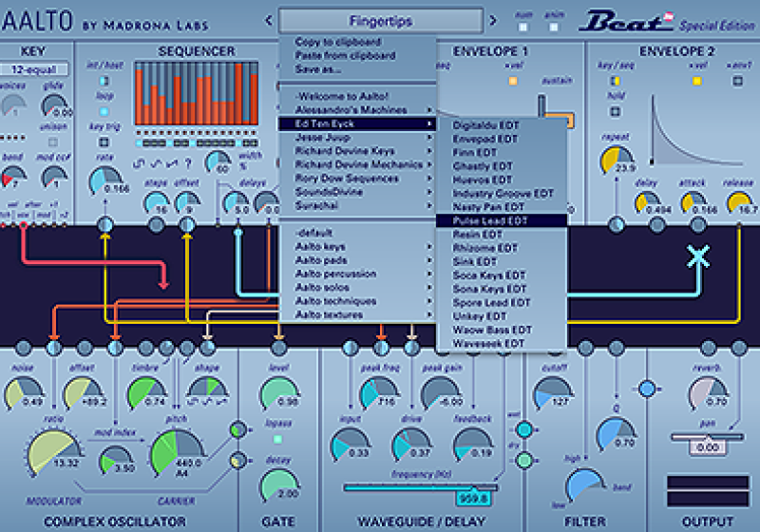Screen dimensions: 760x532
Task: Click the oscillator ratio dial
Action: pyautogui.click(x=55, y=454)
